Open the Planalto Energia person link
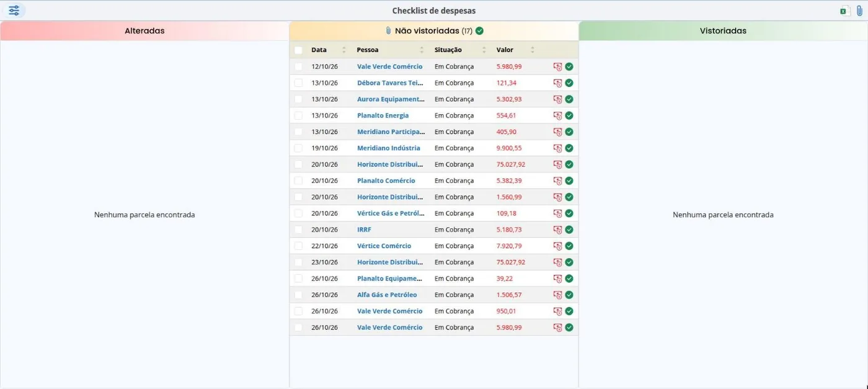 383,115
